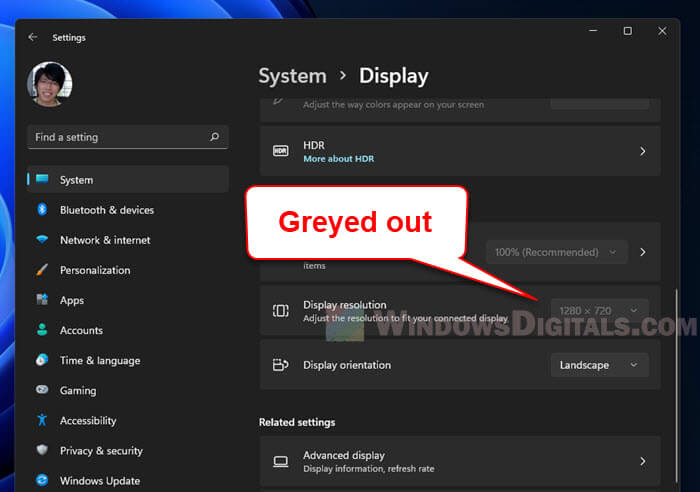Screen dimensions: 700x492
Task: Open the Display resolution 1280 × 720 dropdown
Action: coord(599,310)
